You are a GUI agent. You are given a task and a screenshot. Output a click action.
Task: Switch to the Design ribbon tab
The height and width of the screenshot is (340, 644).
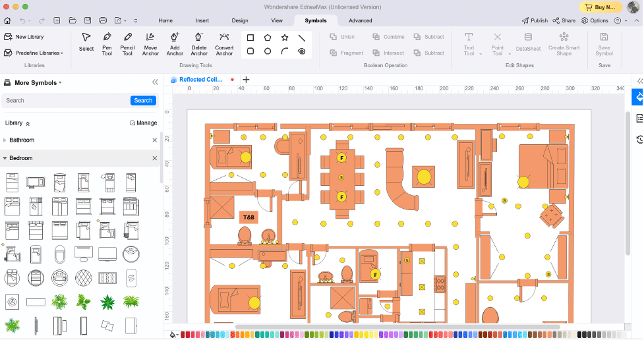[240, 20]
